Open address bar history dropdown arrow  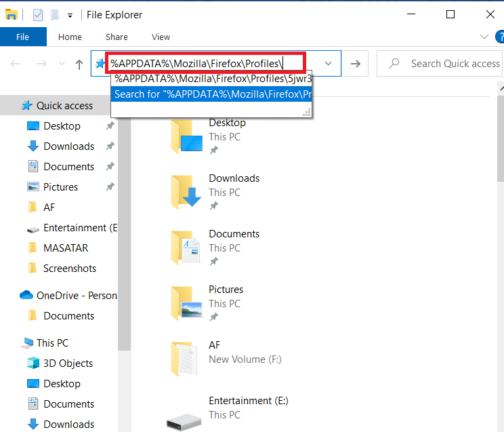point(328,64)
